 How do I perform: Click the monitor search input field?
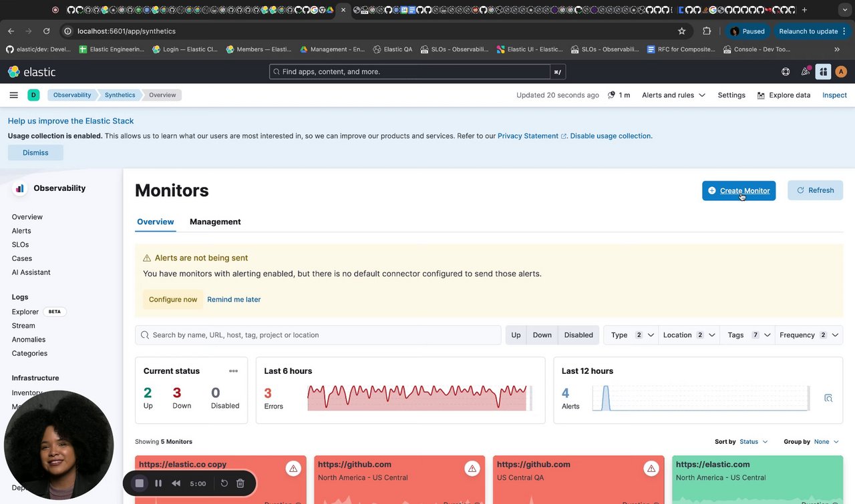point(321,335)
